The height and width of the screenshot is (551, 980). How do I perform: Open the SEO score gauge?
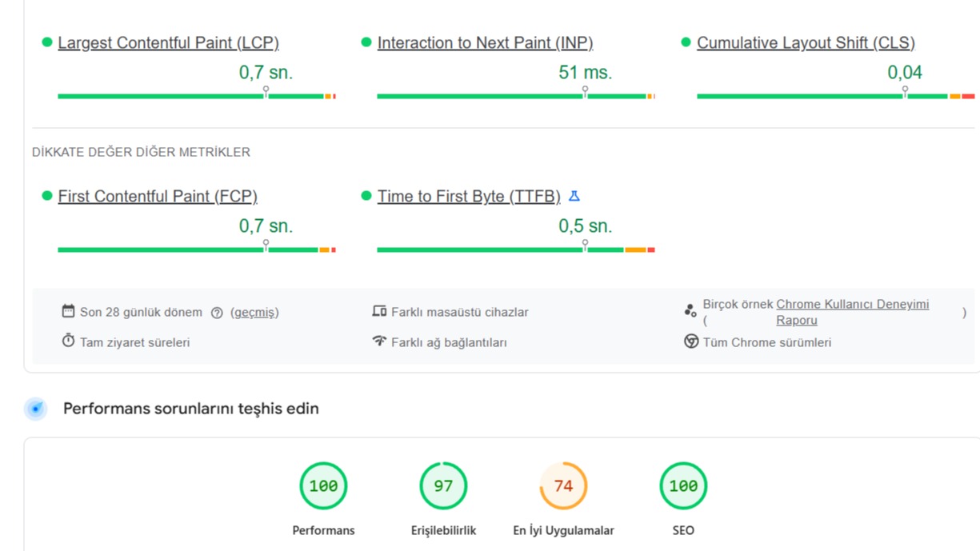click(683, 485)
